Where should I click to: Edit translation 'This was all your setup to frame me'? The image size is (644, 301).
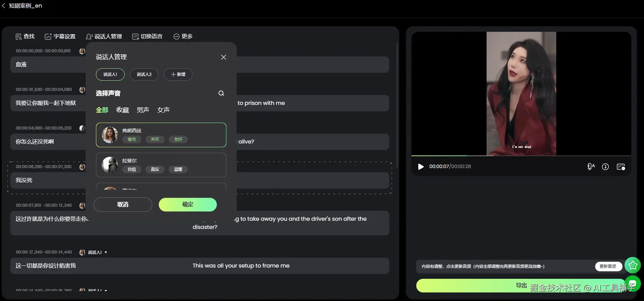coord(241,266)
